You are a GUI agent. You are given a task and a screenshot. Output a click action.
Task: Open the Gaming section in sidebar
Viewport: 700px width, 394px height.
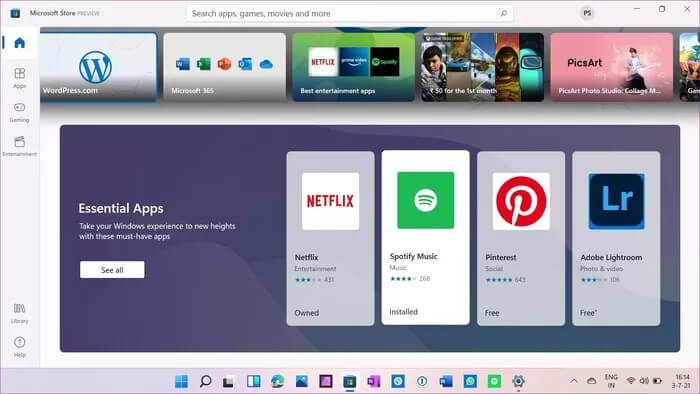[20, 112]
